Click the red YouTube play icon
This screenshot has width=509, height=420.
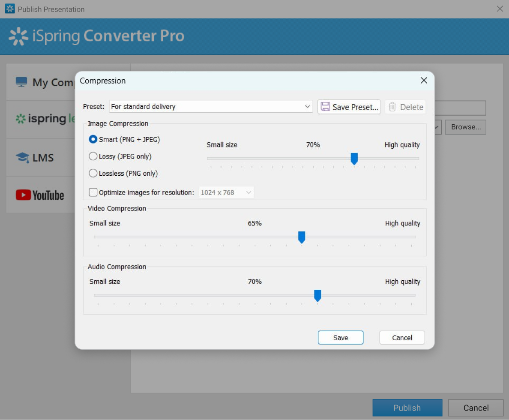coord(23,195)
